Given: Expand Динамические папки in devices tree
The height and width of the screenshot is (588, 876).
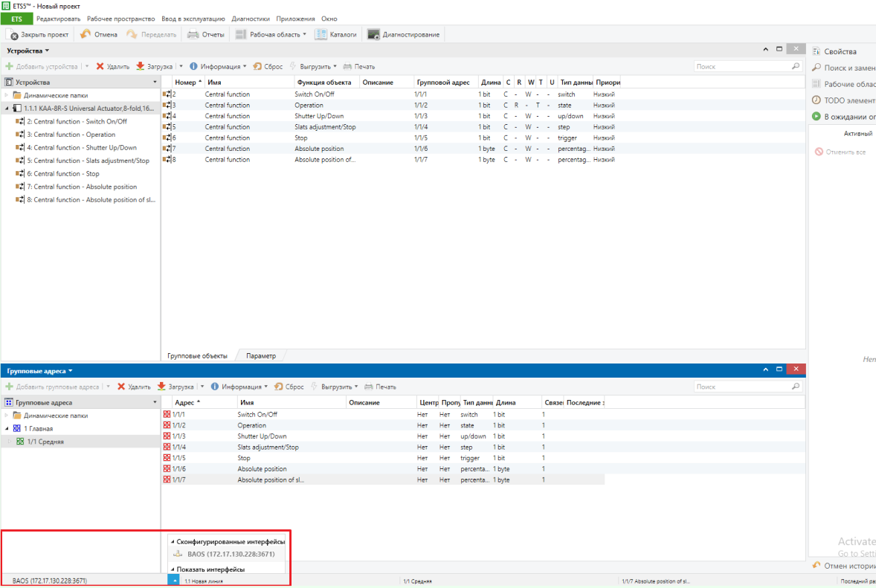Looking at the screenshot, I should 7,95.
